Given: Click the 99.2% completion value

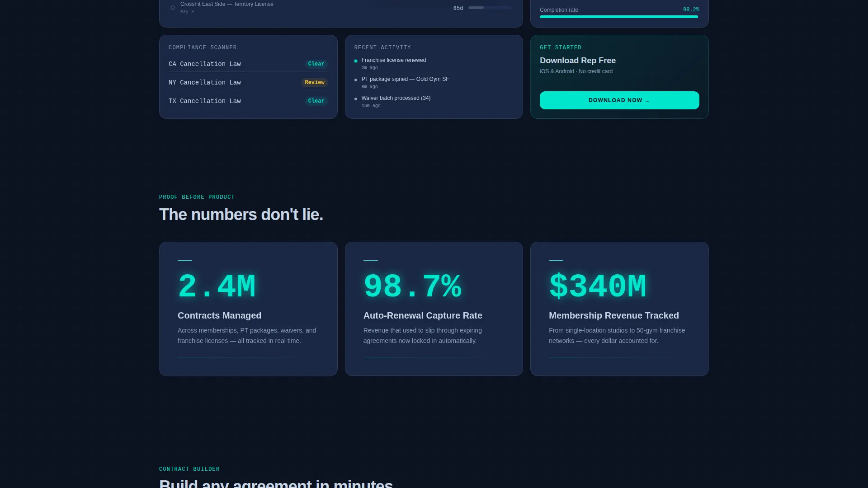Looking at the screenshot, I should pyautogui.click(x=691, y=10).
